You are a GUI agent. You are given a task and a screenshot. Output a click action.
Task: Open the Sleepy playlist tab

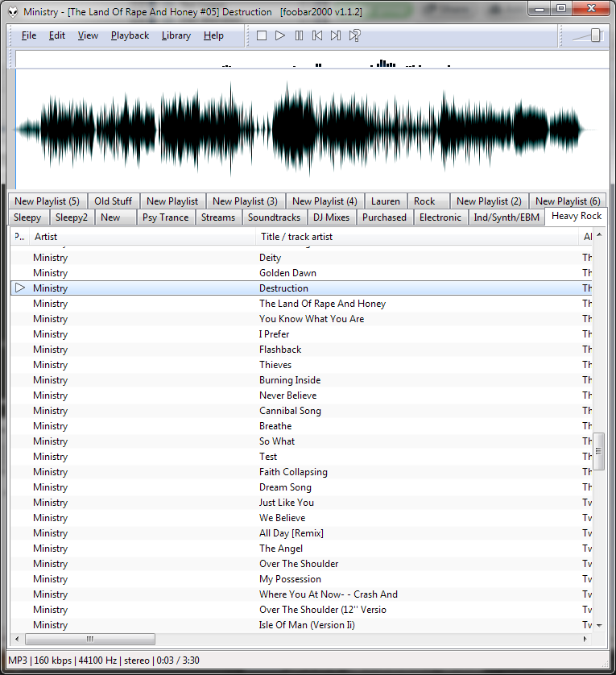pos(27,217)
